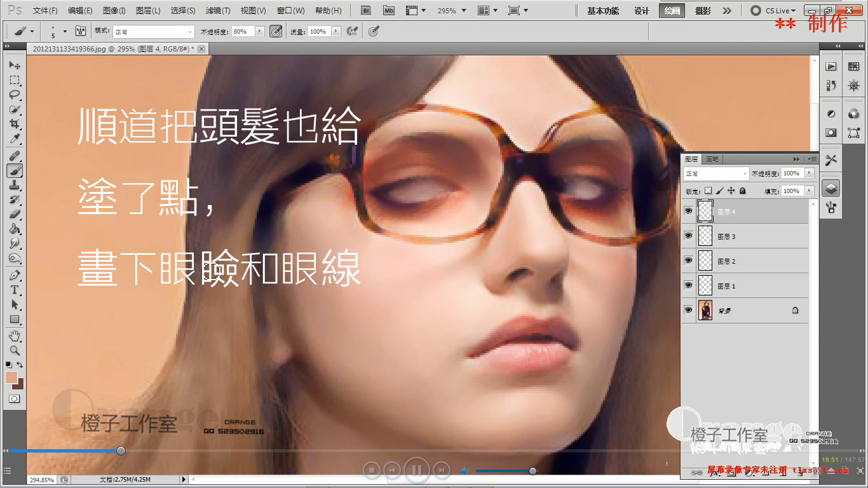Open the Masks panel icon
The width and height of the screenshot is (868, 488).
(831, 133)
